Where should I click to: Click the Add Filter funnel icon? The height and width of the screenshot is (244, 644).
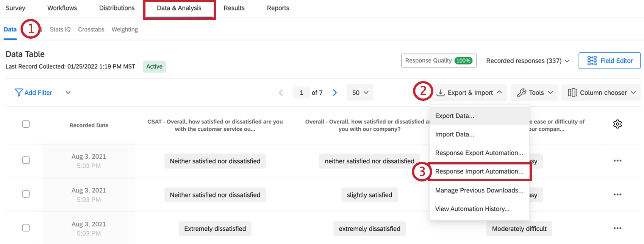[x=19, y=93]
